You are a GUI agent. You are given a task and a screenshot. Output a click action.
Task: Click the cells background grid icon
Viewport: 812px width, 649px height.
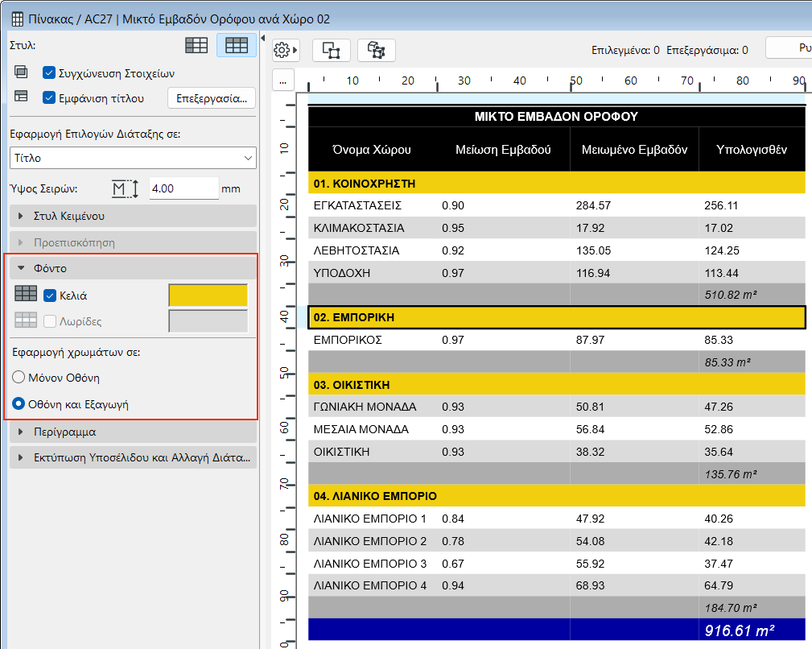pos(26,296)
